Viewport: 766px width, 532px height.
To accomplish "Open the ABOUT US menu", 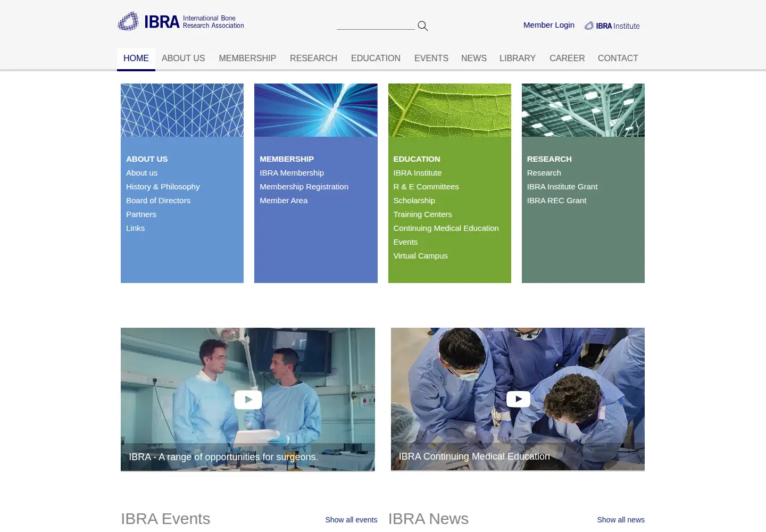I will tap(184, 59).
